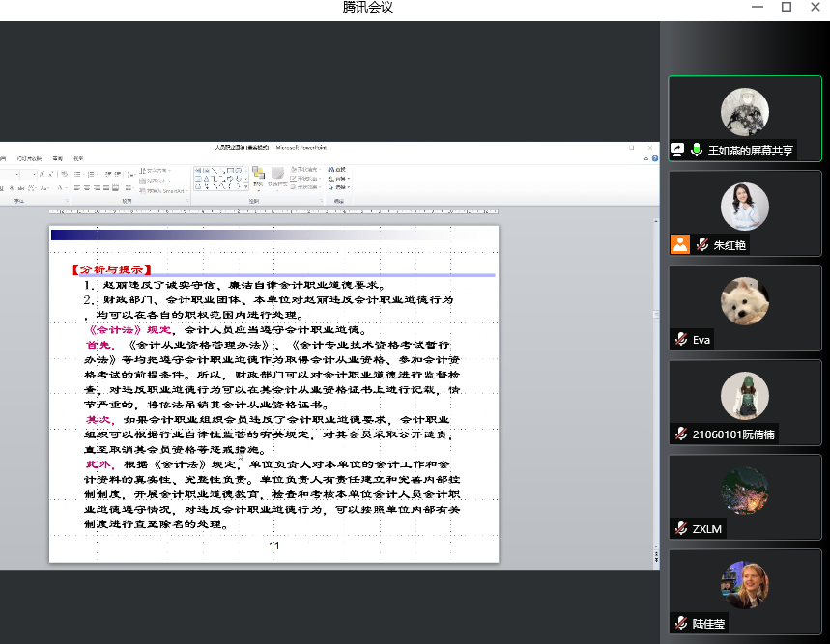Click the 陆佳莹 name label
The image size is (830, 644).
point(708,624)
